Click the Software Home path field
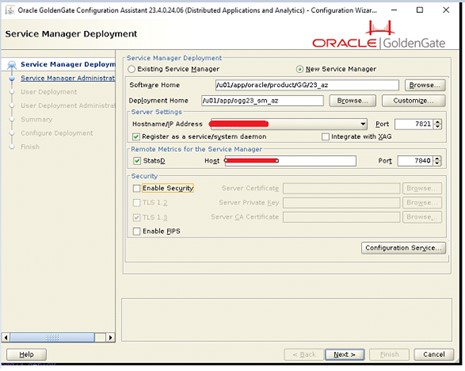Viewport: 465px width, 371px height. click(307, 85)
